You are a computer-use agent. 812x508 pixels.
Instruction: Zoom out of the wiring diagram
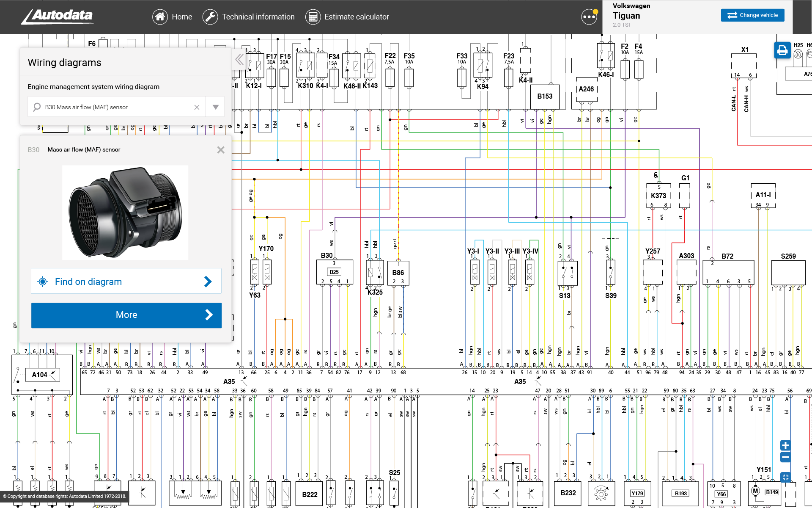pyautogui.click(x=785, y=457)
